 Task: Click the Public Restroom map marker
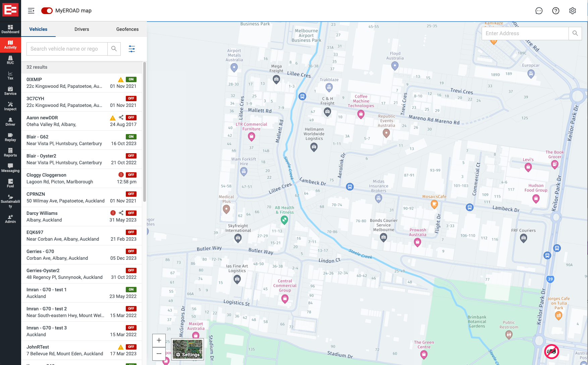click(x=509, y=334)
